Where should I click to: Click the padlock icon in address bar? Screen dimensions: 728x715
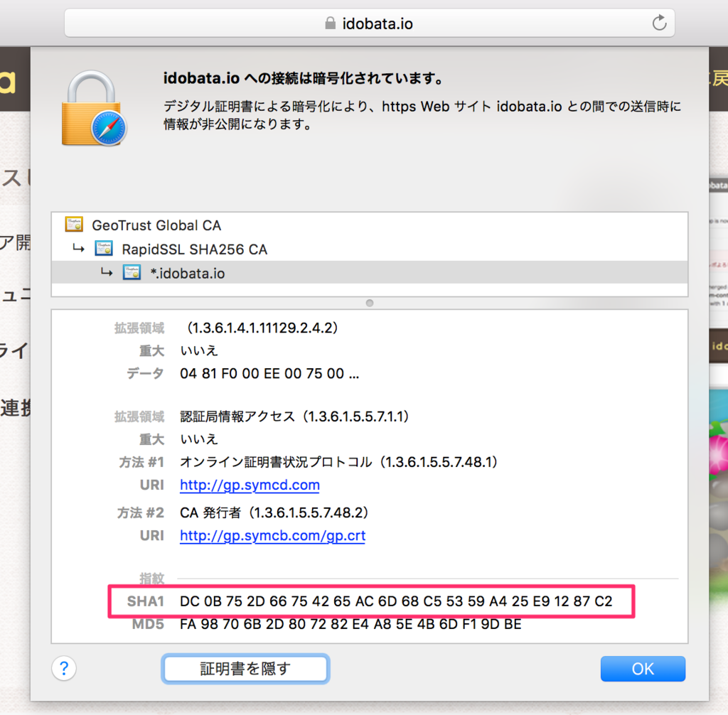tap(330, 23)
